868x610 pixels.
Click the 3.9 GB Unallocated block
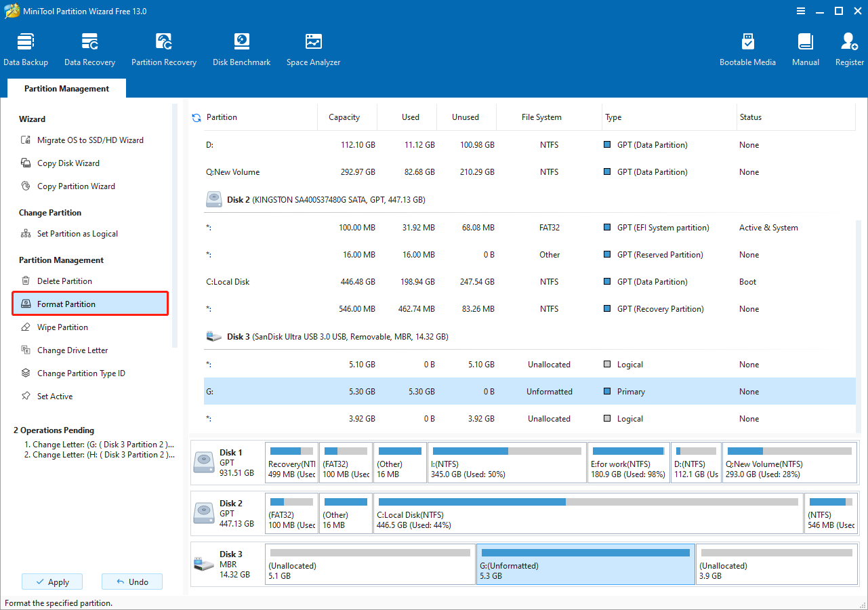777,564
